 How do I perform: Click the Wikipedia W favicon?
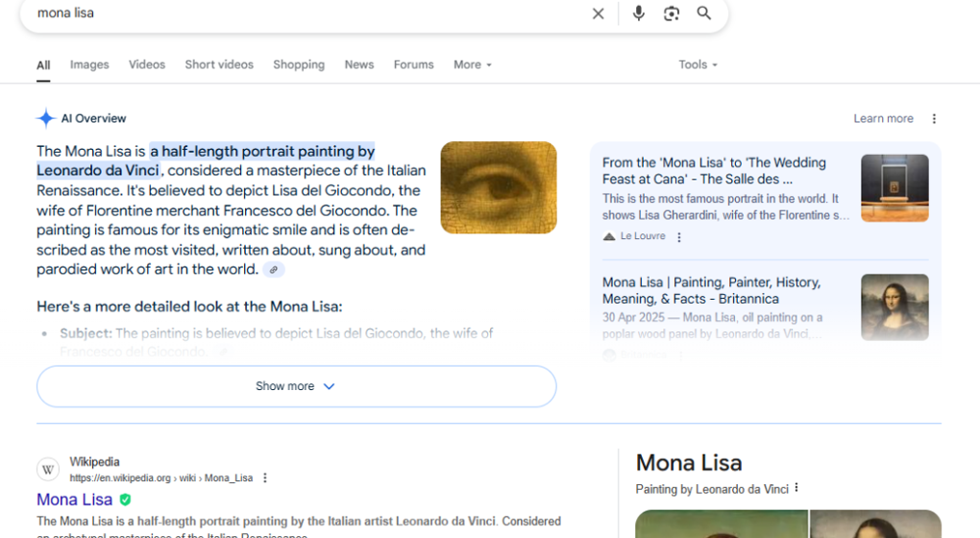pos(48,469)
